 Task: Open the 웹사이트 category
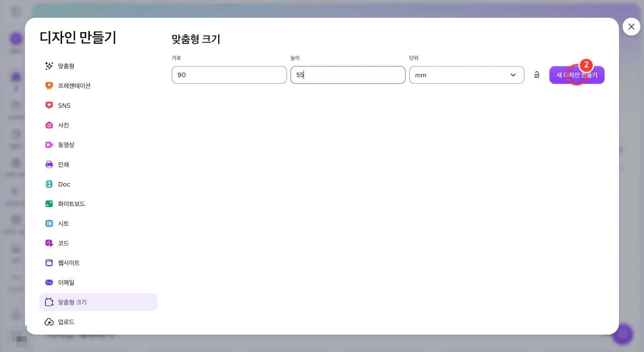point(69,263)
